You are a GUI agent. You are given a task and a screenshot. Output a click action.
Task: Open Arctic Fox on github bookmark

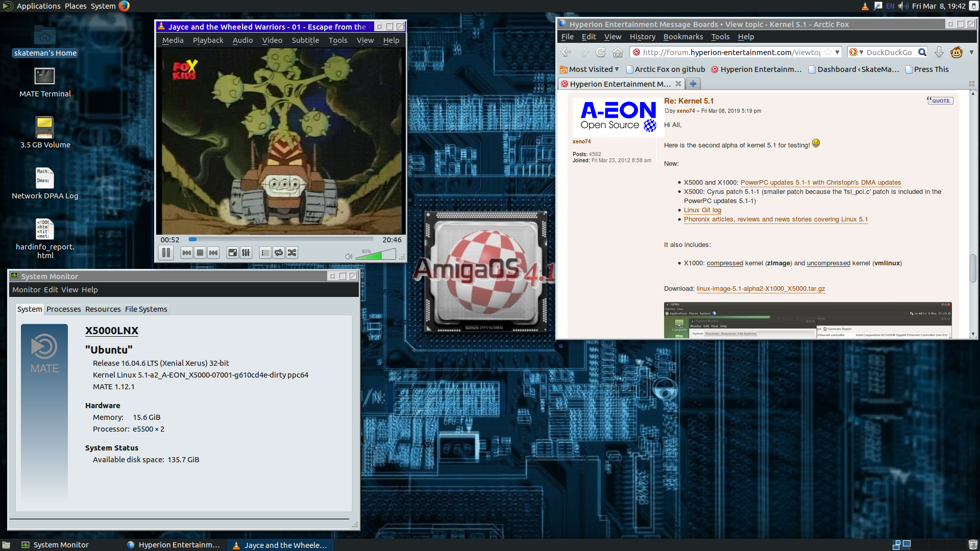[x=666, y=69]
